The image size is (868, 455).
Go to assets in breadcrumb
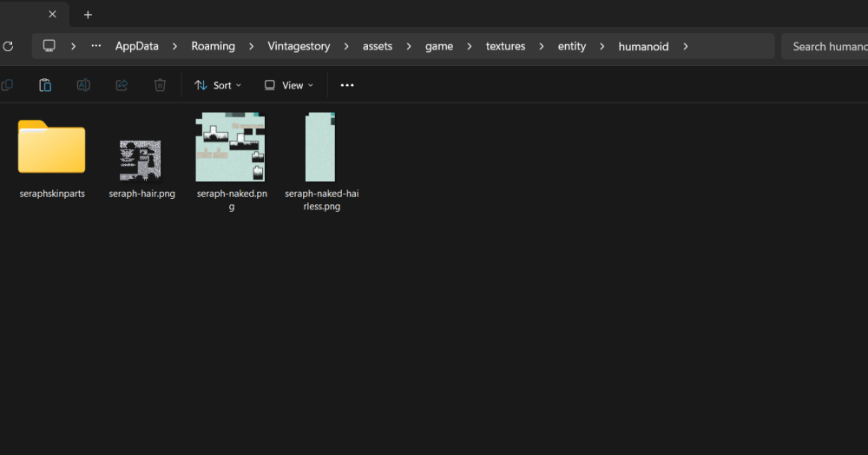[x=378, y=47]
